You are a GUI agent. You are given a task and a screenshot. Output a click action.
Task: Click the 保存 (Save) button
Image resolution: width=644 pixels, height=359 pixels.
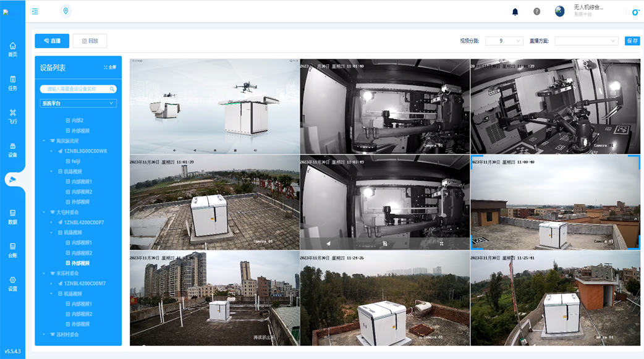point(632,41)
